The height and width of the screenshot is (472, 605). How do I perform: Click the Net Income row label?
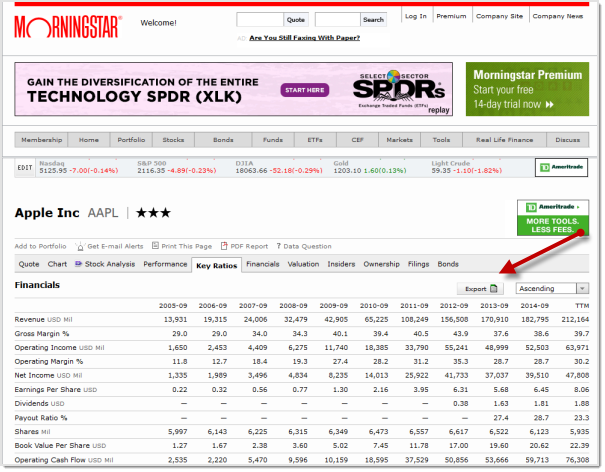point(48,375)
